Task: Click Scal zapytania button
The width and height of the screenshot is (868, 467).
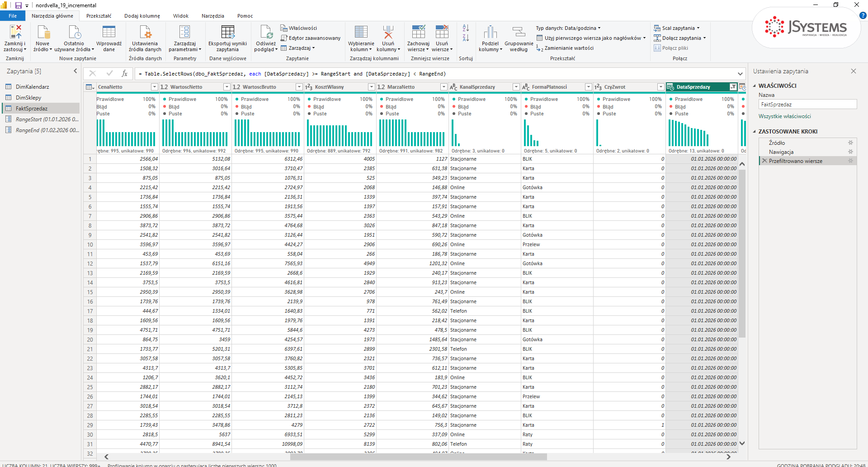Action: coord(676,28)
